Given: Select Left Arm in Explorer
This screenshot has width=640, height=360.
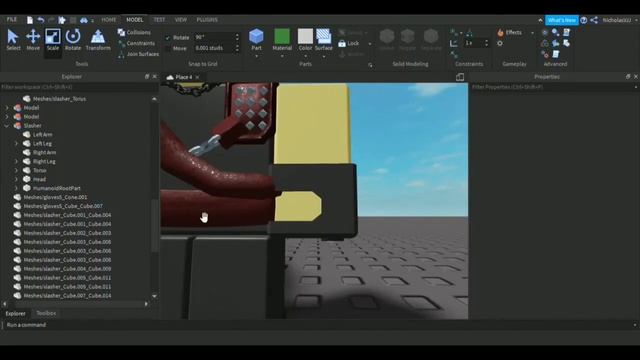Looking at the screenshot, I should (x=42, y=135).
